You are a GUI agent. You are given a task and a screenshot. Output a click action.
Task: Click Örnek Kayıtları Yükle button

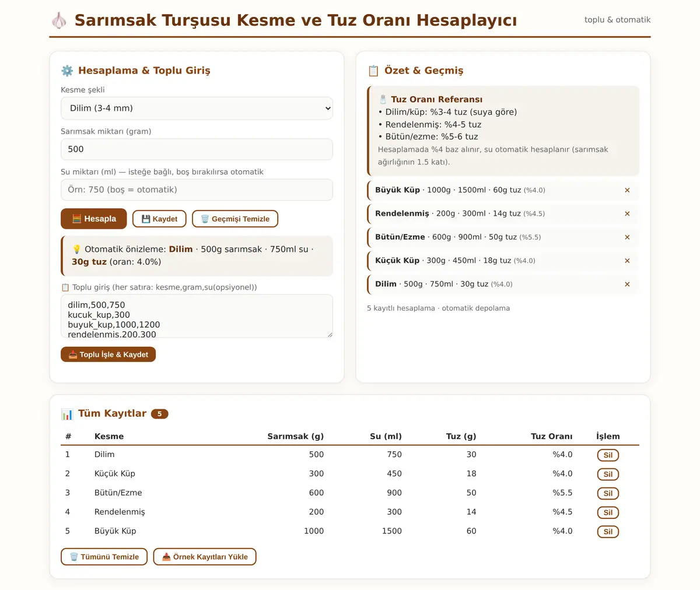(x=205, y=557)
